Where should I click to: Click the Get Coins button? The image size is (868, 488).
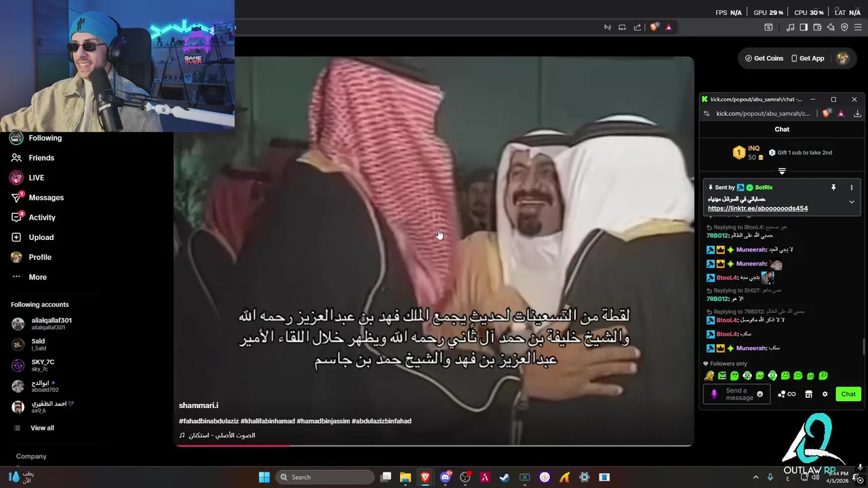[764, 58]
